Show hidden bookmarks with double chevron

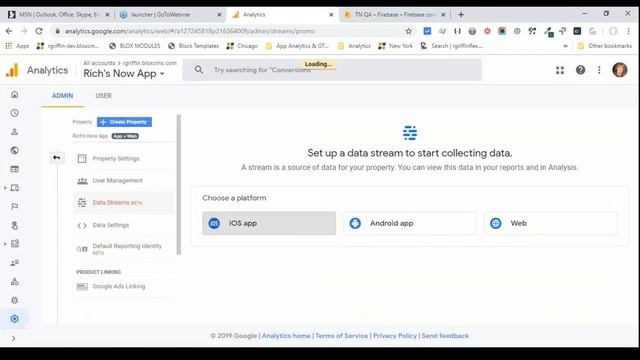click(565, 46)
